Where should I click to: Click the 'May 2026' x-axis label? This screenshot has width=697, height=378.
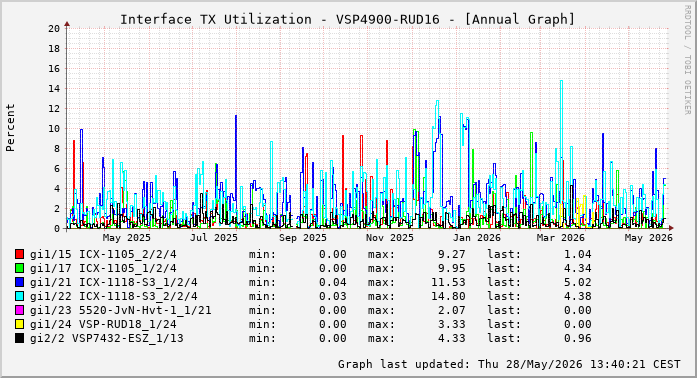[x=649, y=238]
